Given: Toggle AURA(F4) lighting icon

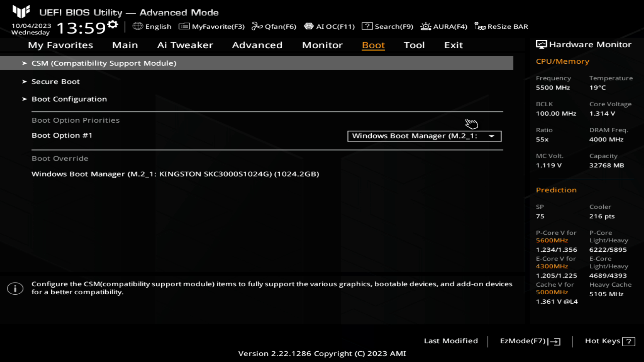Looking at the screenshot, I should point(426,26).
